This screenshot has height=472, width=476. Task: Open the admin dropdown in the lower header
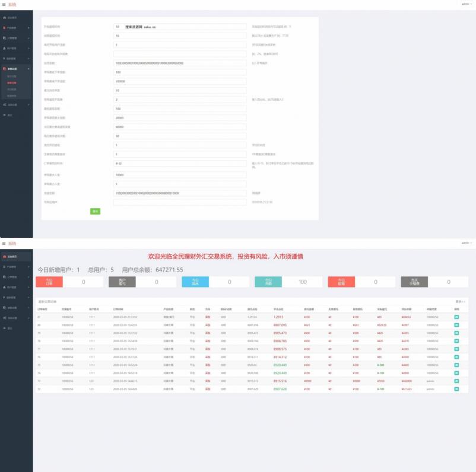[x=466, y=243]
